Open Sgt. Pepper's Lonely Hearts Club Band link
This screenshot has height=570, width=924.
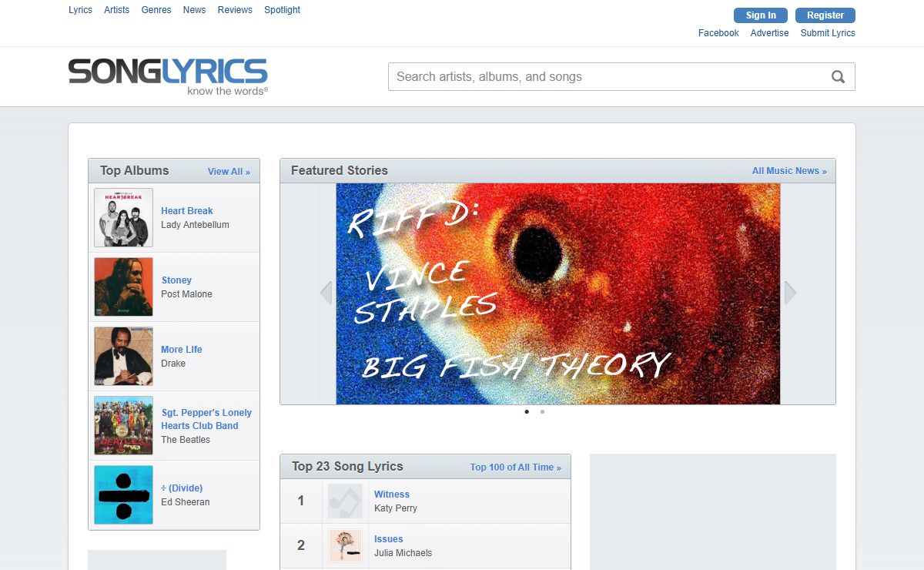(206, 419)
